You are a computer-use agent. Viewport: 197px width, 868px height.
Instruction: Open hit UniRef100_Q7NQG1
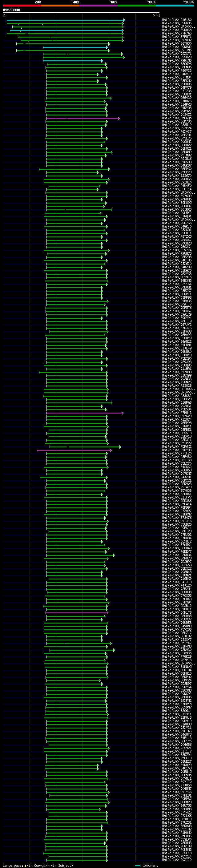(177, 216)
